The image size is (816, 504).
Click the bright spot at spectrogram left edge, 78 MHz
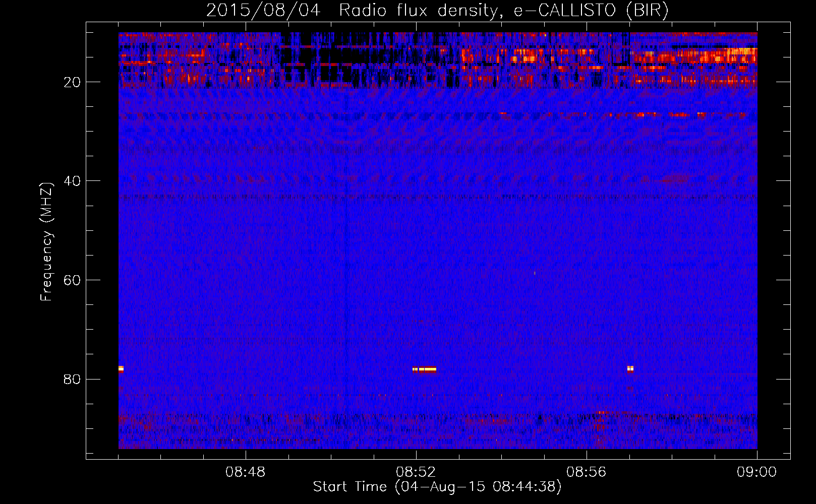(x=121, y=369)
